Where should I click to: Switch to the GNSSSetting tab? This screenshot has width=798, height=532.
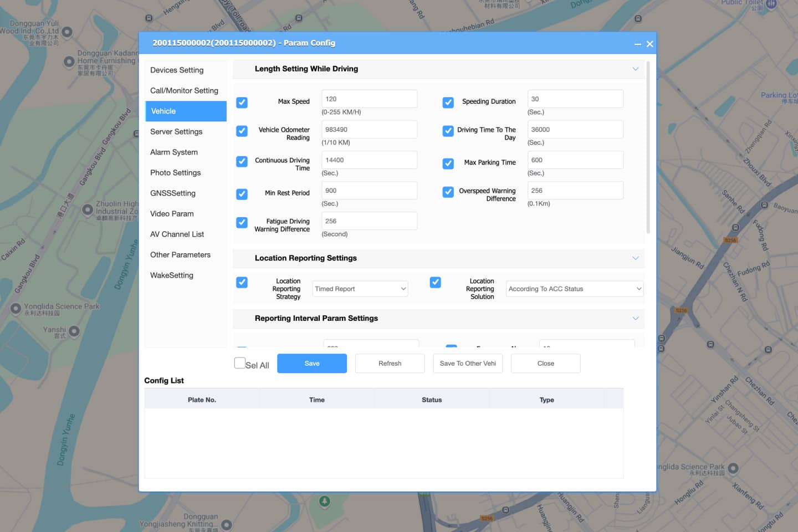pos(173,193)
